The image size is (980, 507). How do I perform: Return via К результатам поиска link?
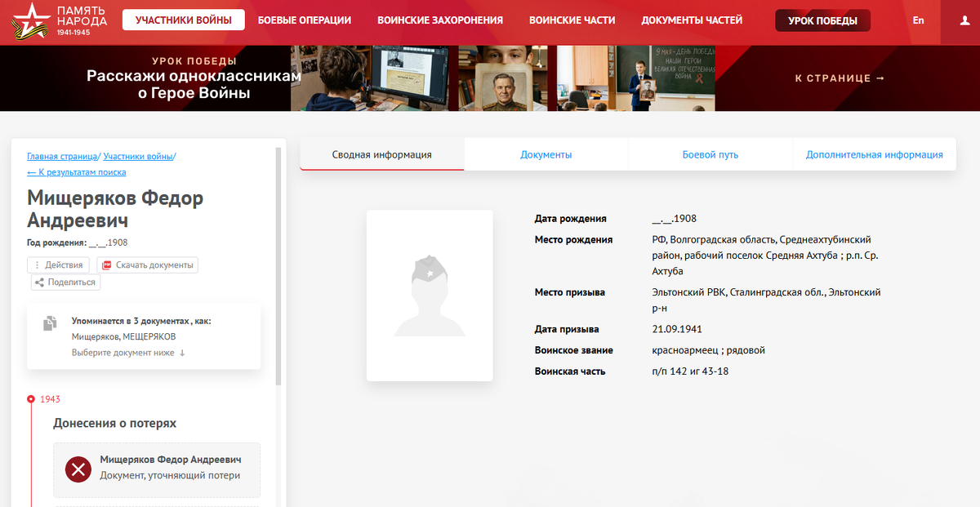[x=77, y=172]
